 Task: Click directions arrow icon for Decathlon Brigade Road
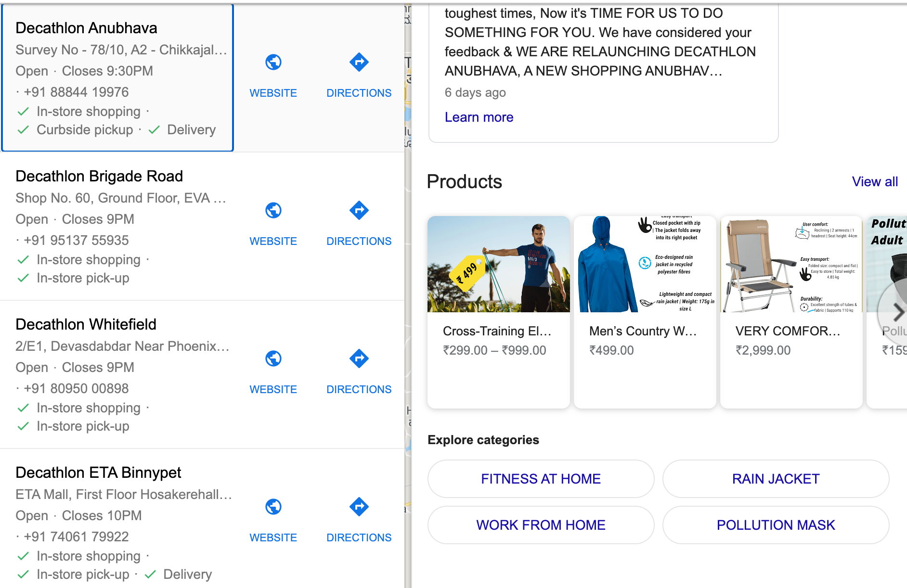pyautogui.click(x=359, y=210)
